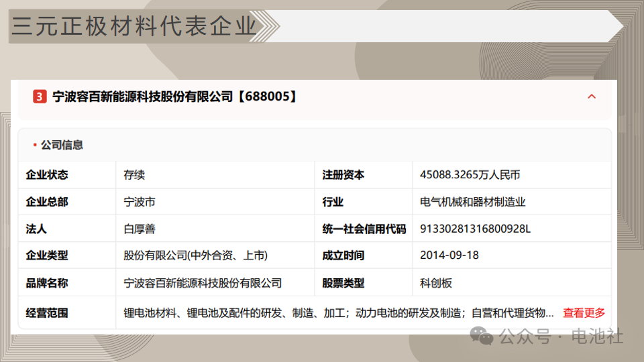
Task: Click the 企业总部 label
Action: (47, 202)
